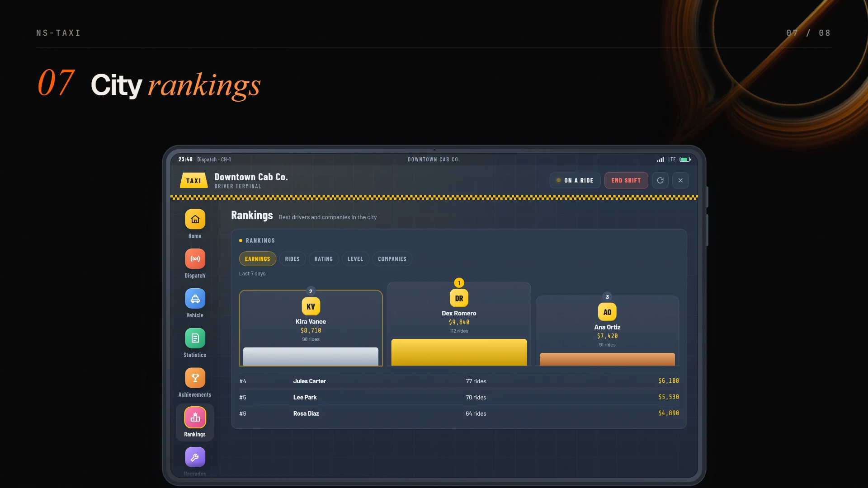
Task: Click the $6,180 earnings value
Action: click(x=669, y=381)
